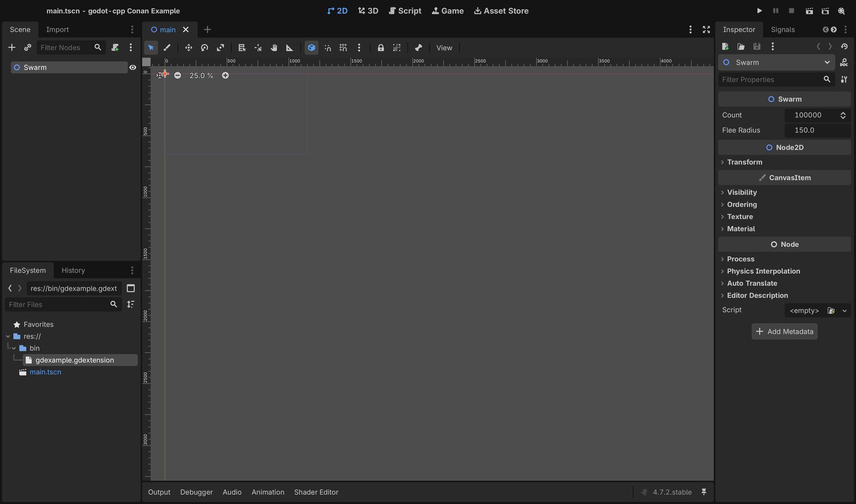The height and width of the screenshot is (504, 856).
Task: Open the Game workspace
Action: [x=448, y=11]
